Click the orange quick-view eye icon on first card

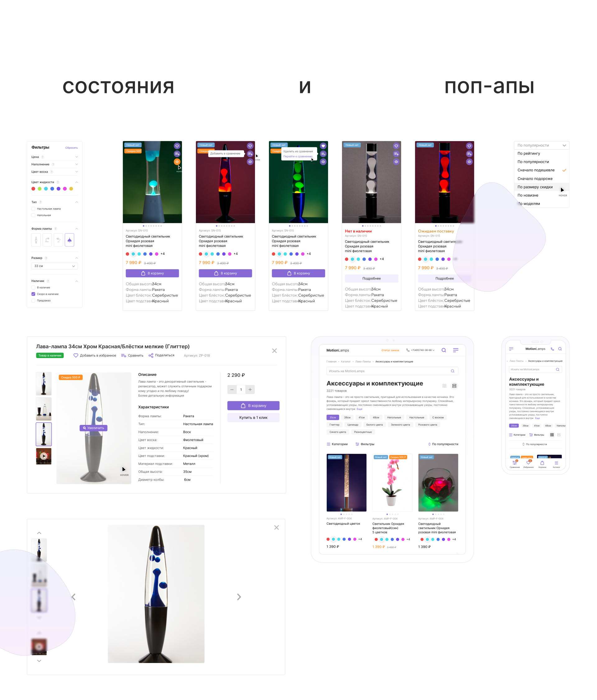177,162
